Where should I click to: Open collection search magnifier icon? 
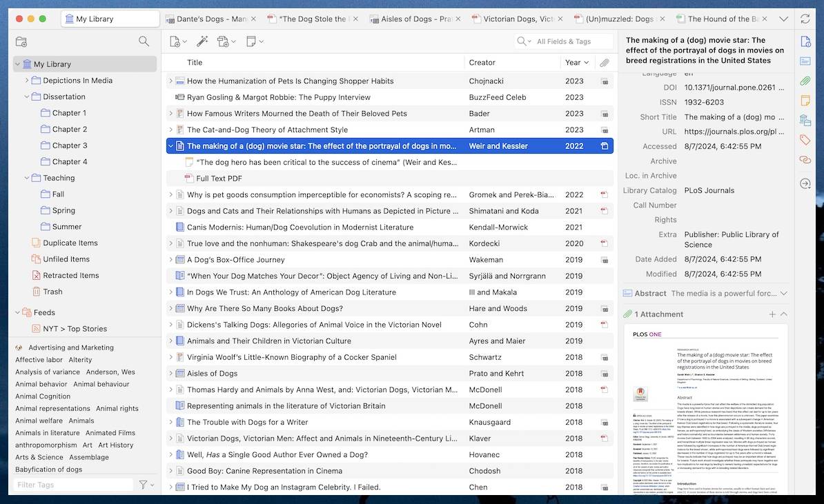coord(144,41)
